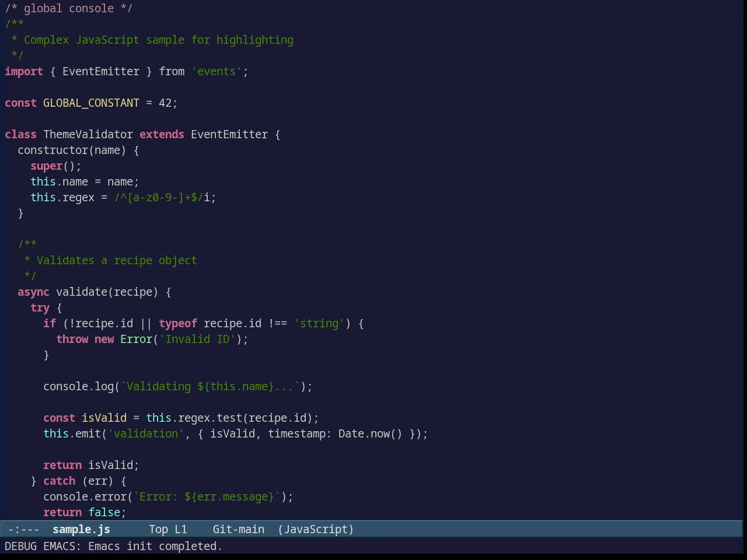Click the EventEmitter name in import braces
Screen dimensions: 747x560
pyautogui.click(x=101, y=71)
